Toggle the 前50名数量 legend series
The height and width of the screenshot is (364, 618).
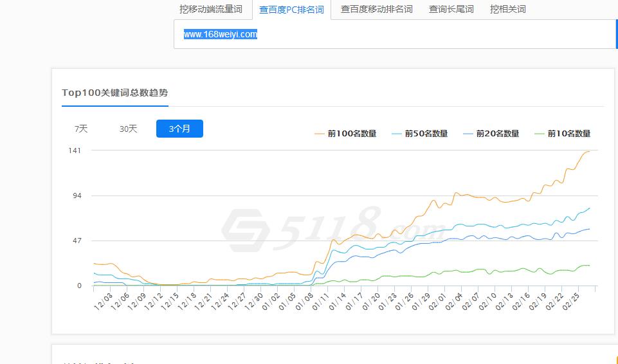click(x=420, y=134)
